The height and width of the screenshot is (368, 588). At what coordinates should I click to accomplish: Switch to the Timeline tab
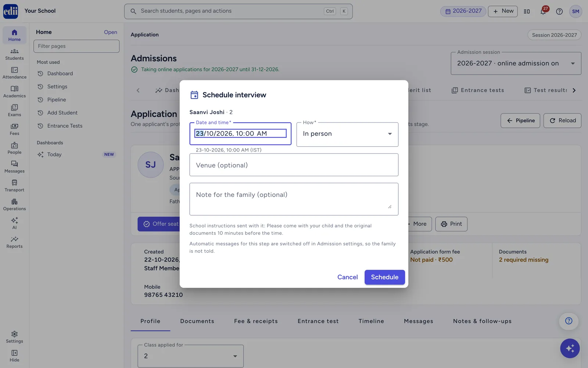[x=371, y=321]
